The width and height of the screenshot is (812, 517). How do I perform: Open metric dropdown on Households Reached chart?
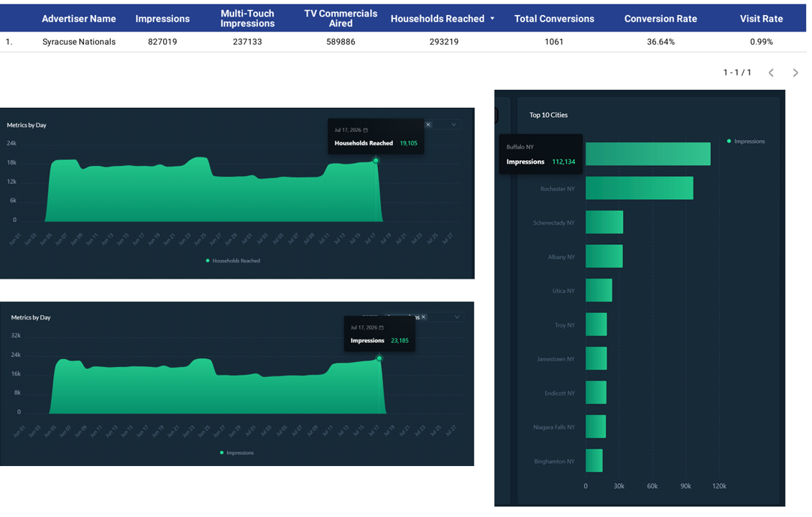[453, 125]
